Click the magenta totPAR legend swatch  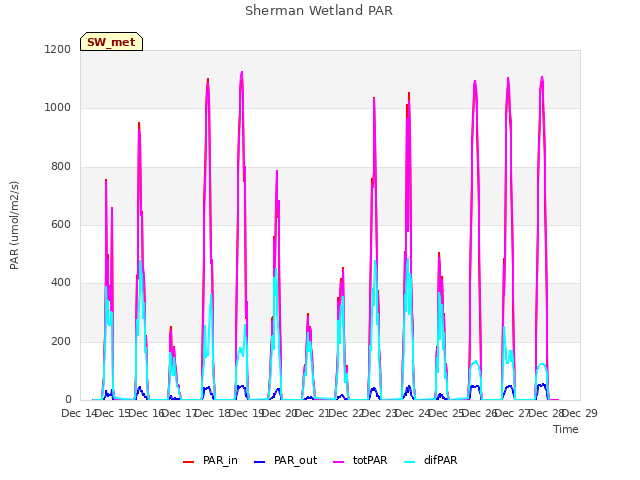(x=339, y=462)
